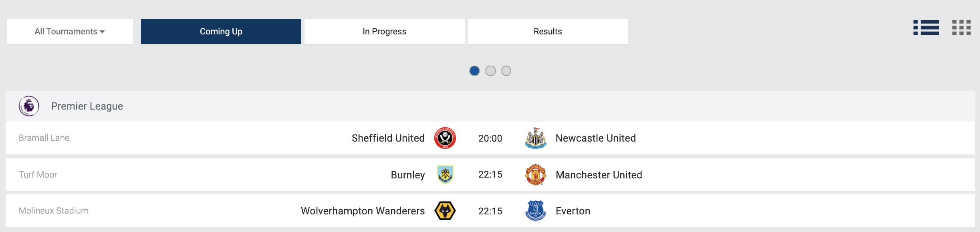Click the Wolverhampton Wanderers wolf crest
Screen dimensions: 980x232
point(445,211)
